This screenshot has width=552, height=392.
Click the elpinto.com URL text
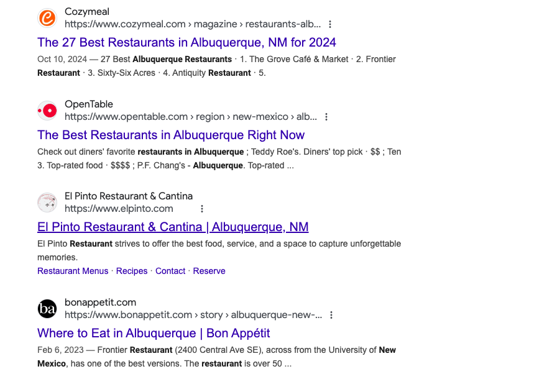[x=119, y=209]
